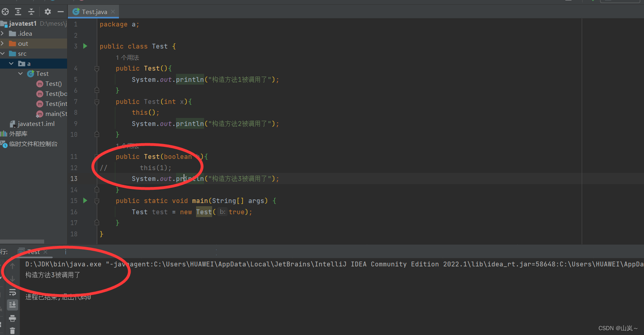Click the print icon in run console
This screenshot has height=335, width=644.
pyautogui.click(x=12, y=318)
